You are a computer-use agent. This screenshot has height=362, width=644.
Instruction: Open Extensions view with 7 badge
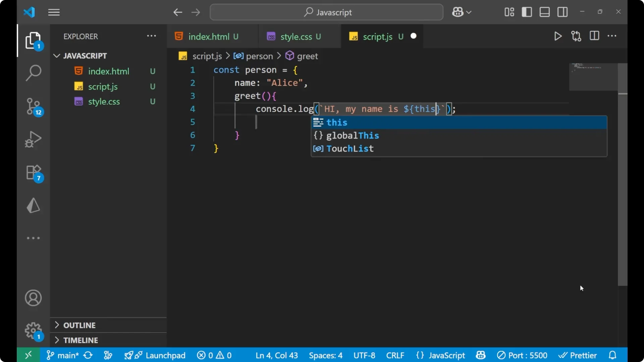[x=33, y=173]
